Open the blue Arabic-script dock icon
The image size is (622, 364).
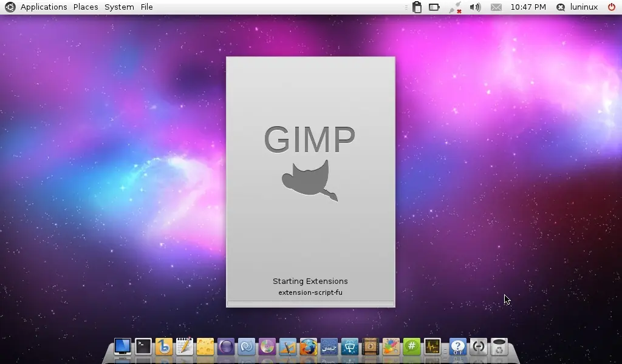pos(329,346)
